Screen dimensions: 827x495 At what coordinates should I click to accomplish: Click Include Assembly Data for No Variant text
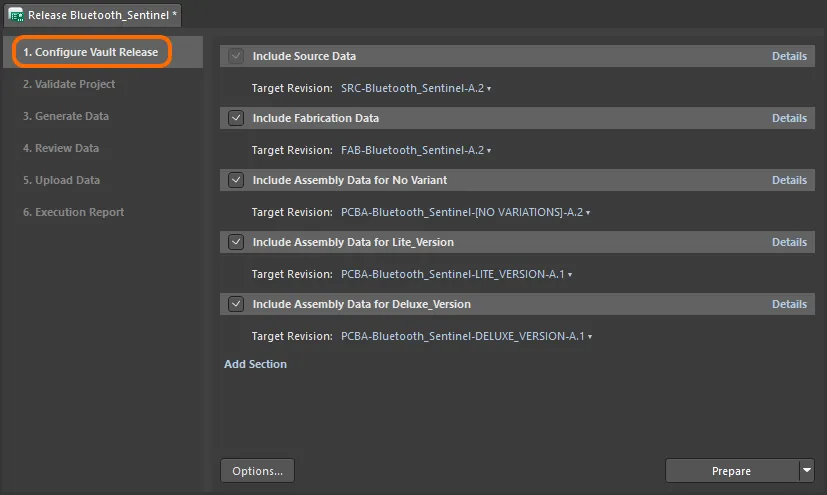[x=350, y=180]
